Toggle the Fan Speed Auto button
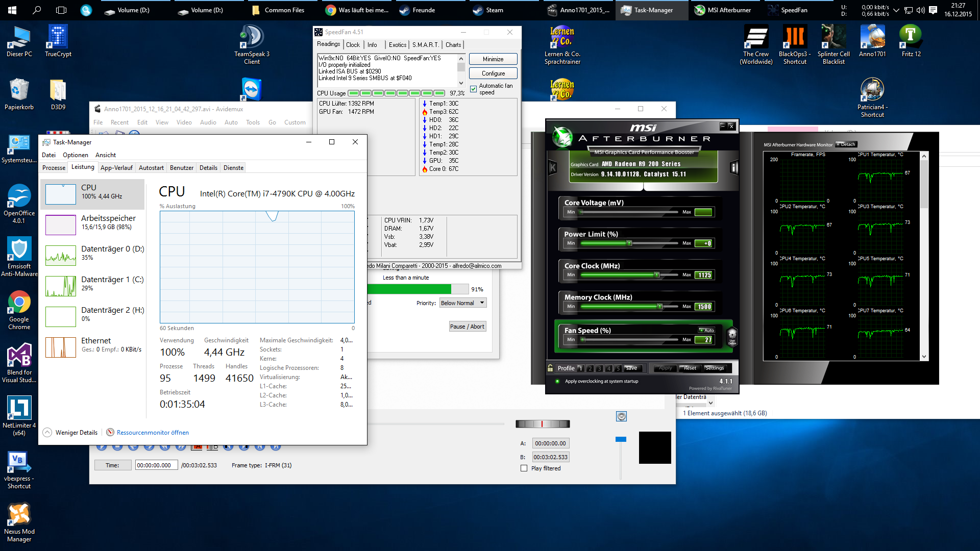 coord(707,331)
